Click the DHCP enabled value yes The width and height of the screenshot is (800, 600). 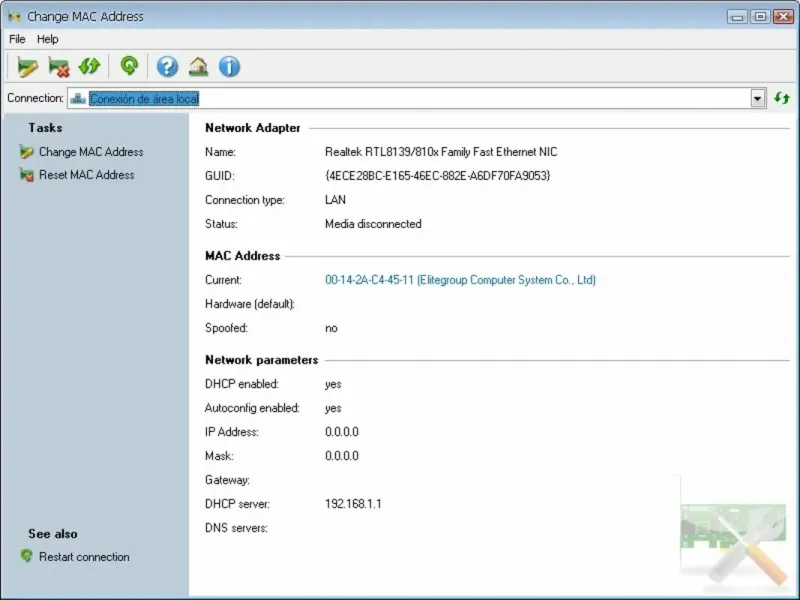pyautogui.click(x=333, y=385)
